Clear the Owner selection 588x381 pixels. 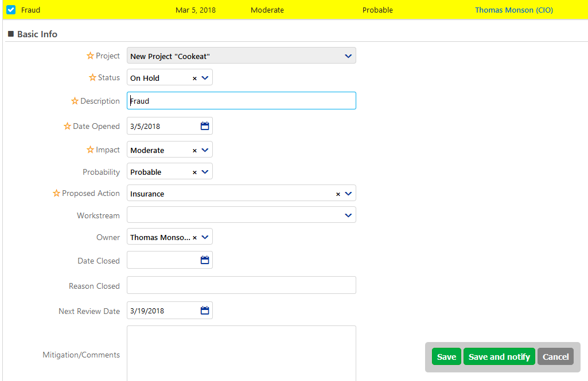pyautogui.click(x=194, y=237)
